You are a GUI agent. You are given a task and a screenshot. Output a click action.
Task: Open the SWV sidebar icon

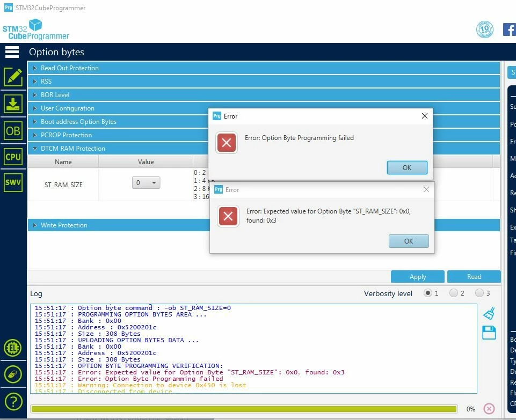point(13,182)
